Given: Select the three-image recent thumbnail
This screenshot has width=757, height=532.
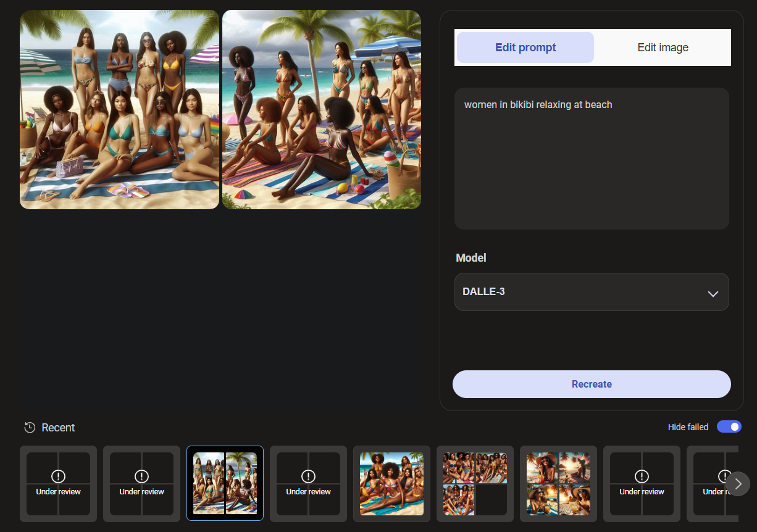Looking at the screenshot, I should tap(475, 483).
